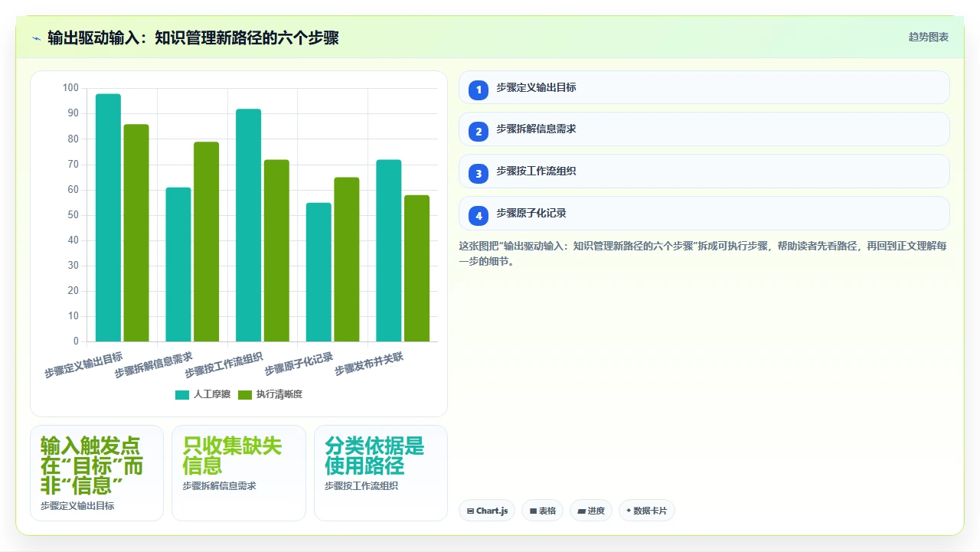
Task: Click green bar for 步骤拆解信息需求
Action: click(207, 242)
